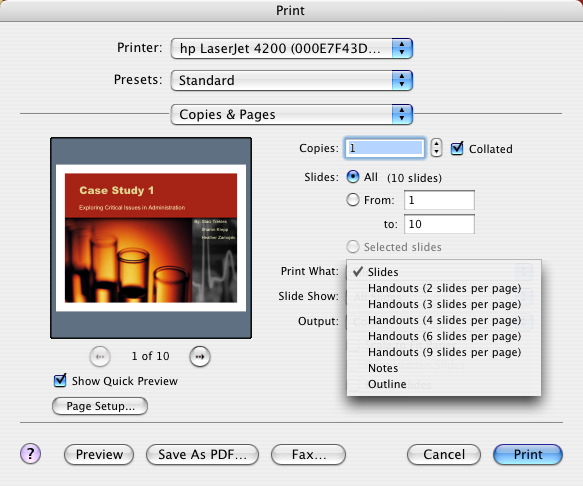Screen dimensions: 583x486
Task: Click the Case Study 1 slide thumbnail
Action: pos(151,238)
